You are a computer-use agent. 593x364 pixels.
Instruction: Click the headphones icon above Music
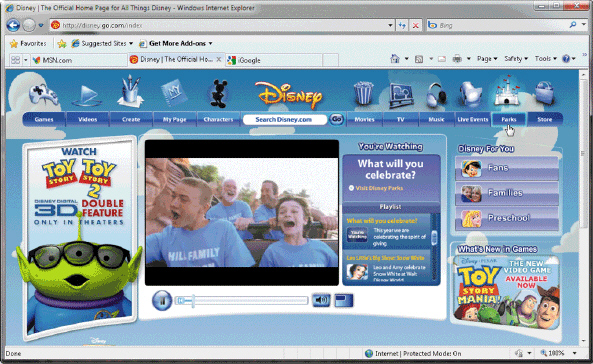[437, 95]
